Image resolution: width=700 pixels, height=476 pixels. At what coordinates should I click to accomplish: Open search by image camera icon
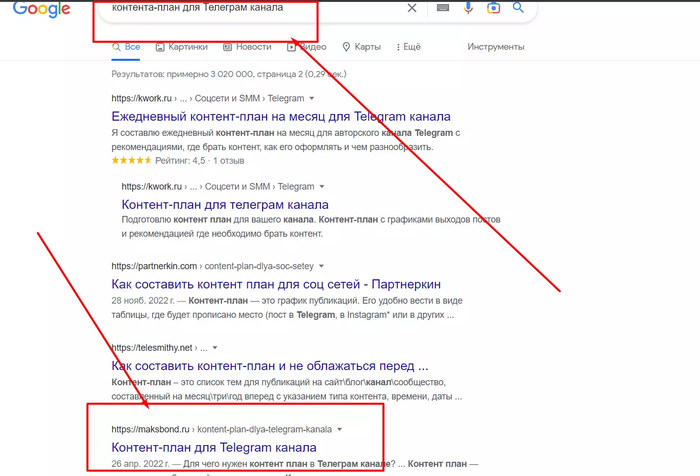493,8
